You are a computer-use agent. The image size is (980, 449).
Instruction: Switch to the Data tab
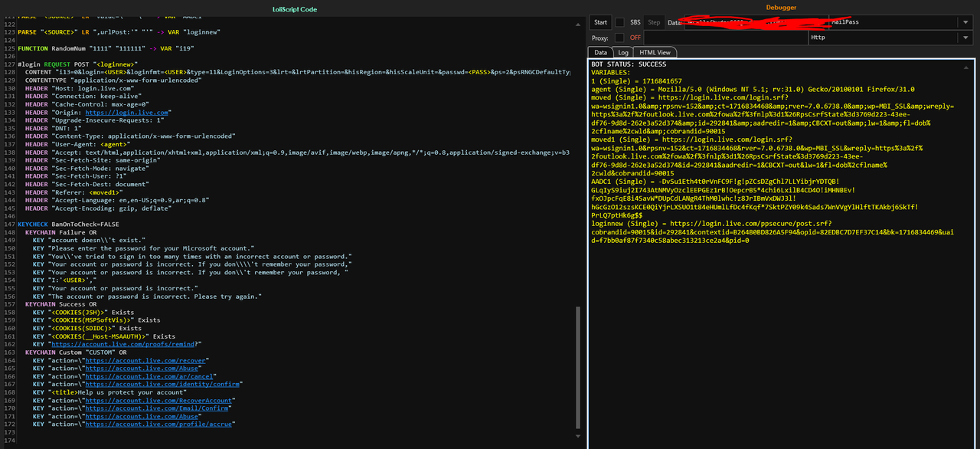click(x=602, y=52)
